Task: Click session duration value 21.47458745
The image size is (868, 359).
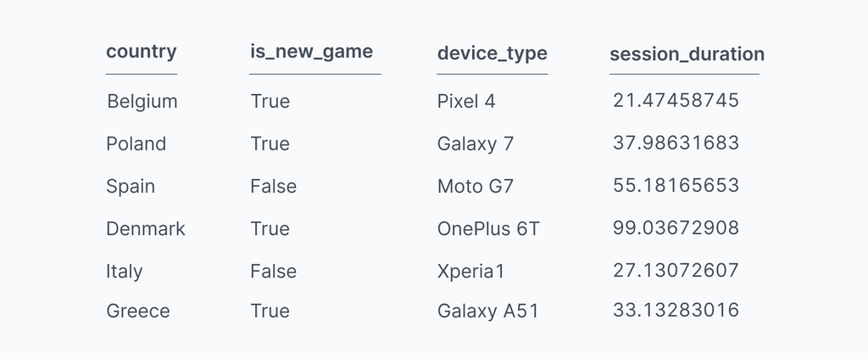Action: [x=676, y=101]
